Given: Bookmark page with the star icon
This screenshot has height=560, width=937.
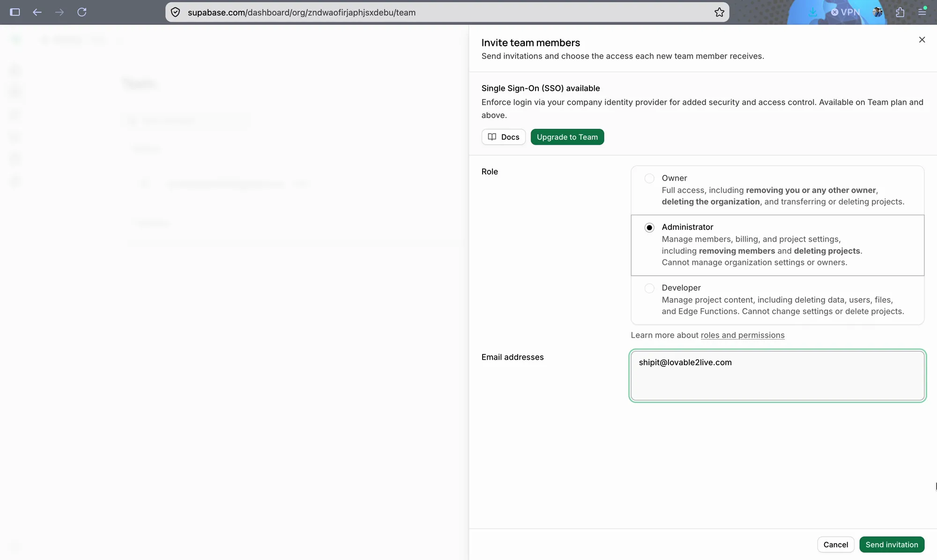Looking at the screenshot, I should [719, 12].
